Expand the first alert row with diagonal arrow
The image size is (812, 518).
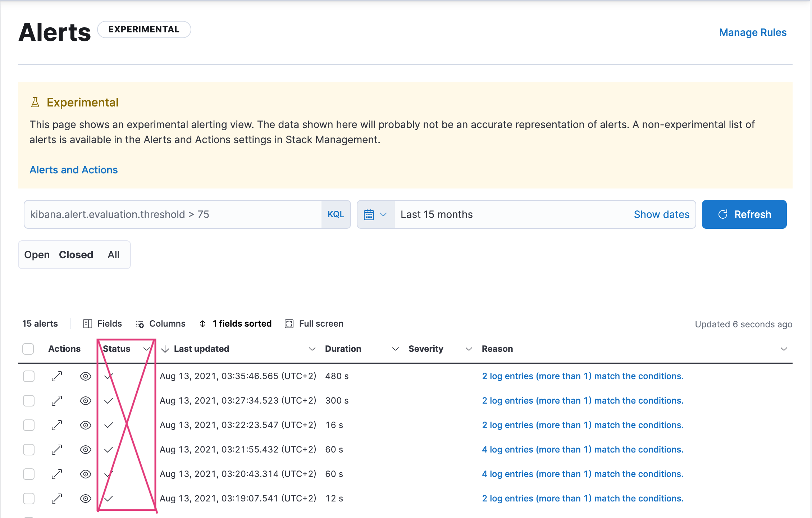(57, 376)
